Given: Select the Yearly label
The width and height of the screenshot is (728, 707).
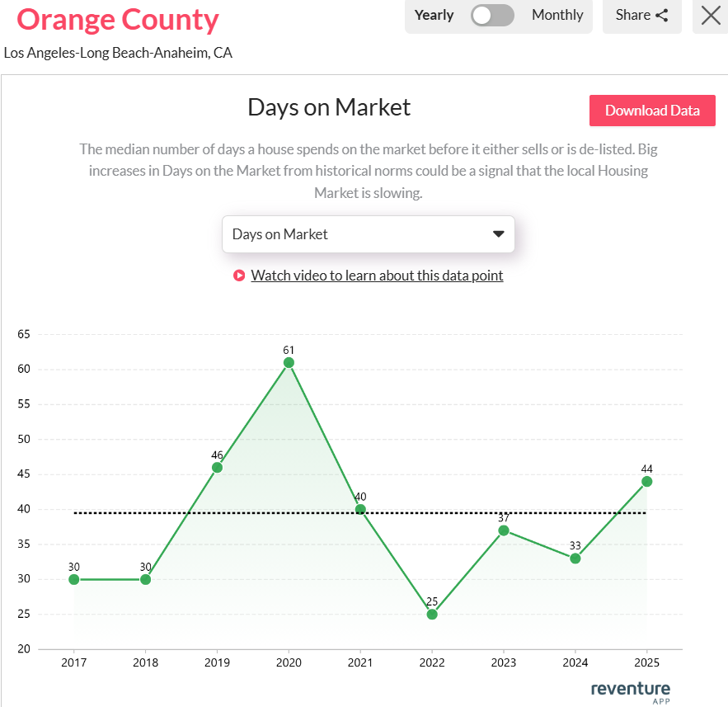Looking at the screenshot, I should pos(434,16).
